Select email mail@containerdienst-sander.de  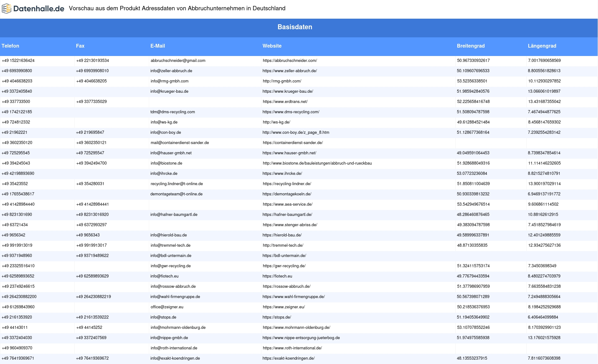(x=180, y=143)
